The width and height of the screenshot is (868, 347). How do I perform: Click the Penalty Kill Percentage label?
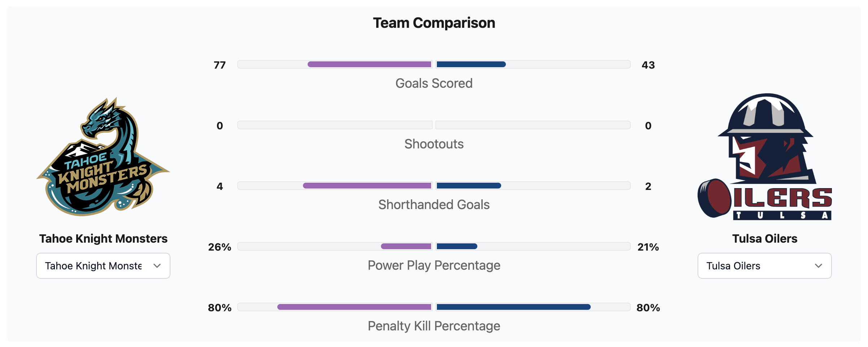click(434, 326)
